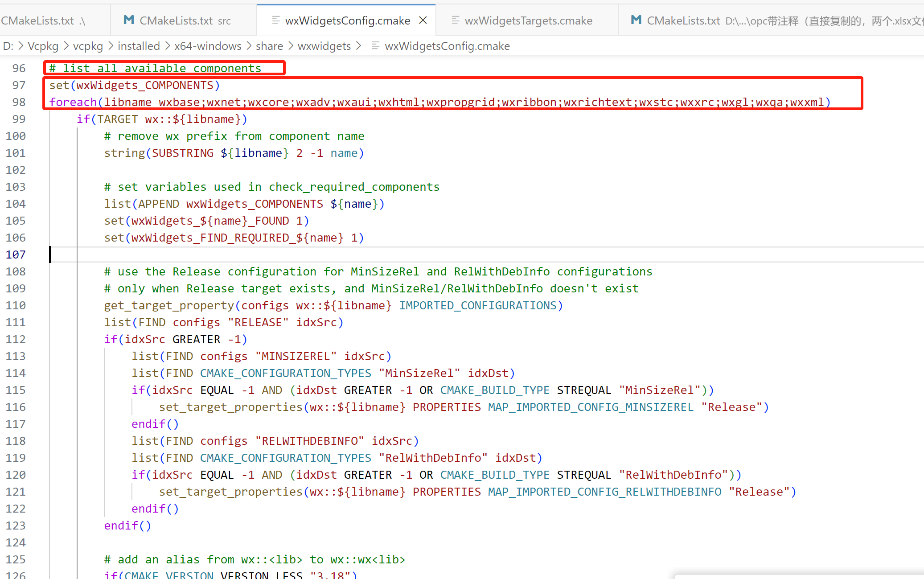Select the wxWidgetsConfig.cmake tab
The width and height of the screenshot is (924, 579).
(x=346, y=21)
